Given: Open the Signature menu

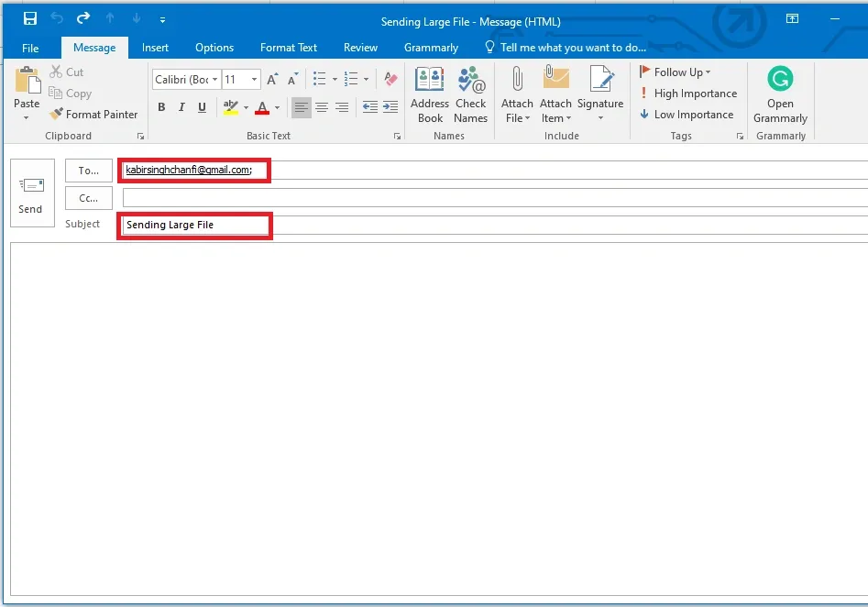Looking at the screenshot, I should point(600,94).
